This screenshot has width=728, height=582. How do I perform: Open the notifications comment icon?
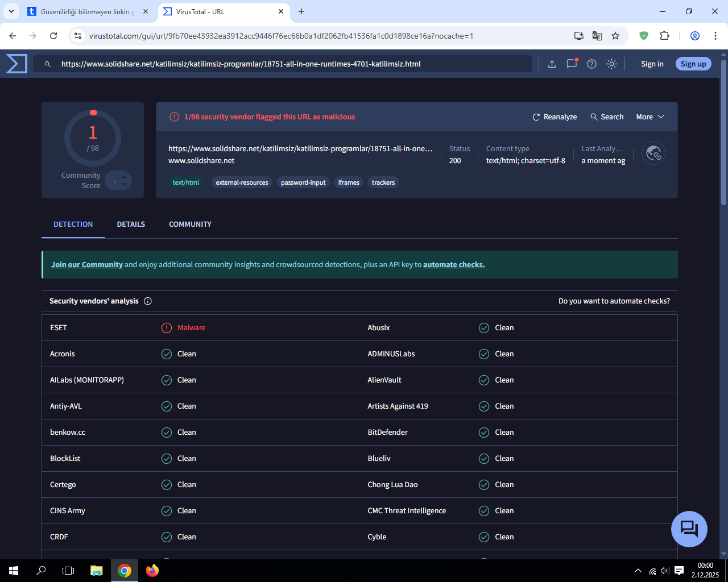point(572,64)
